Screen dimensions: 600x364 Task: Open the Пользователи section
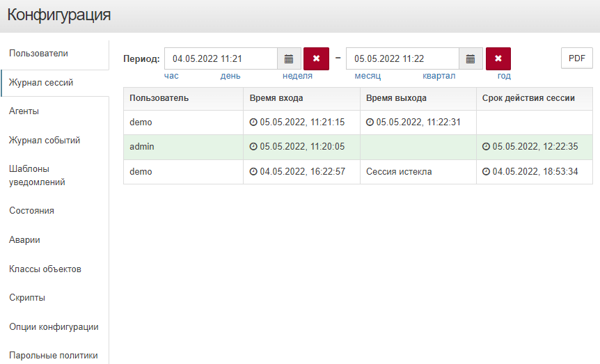click(39, 53)
